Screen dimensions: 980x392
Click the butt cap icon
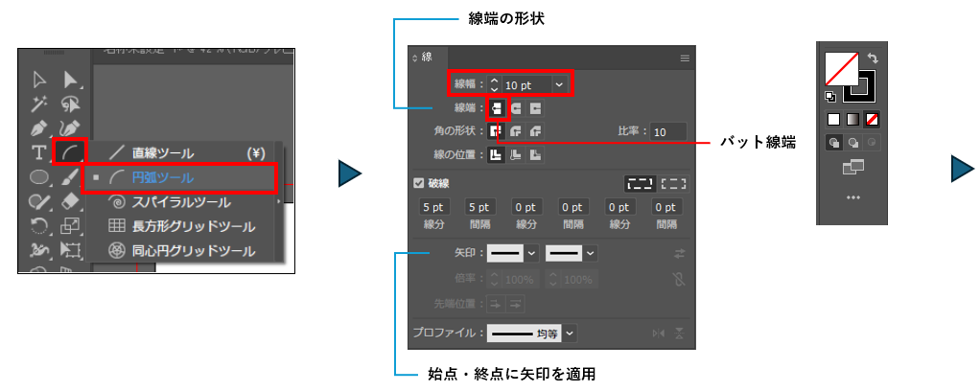pyautogui.click(x=498, y=107)
